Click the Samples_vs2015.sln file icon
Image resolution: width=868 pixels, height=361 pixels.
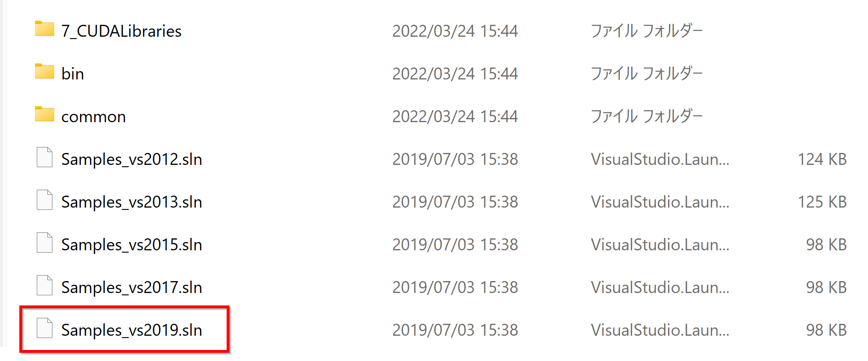coord(45,243)
